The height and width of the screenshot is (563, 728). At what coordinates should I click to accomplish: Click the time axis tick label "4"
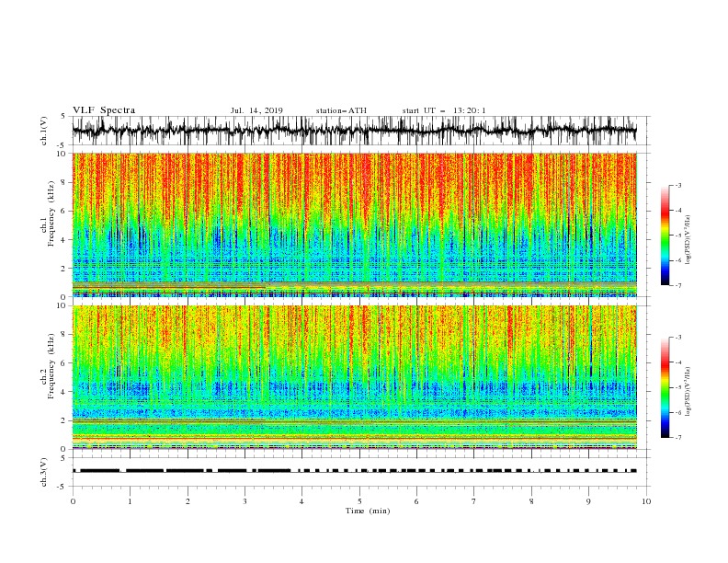(301, 501)
